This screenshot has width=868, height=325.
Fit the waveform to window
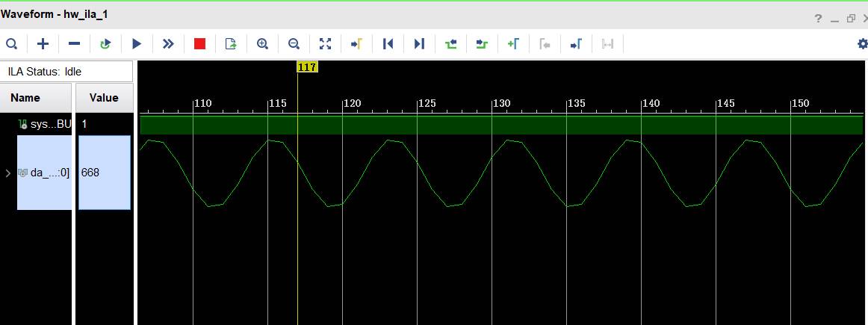click(325, 44)
